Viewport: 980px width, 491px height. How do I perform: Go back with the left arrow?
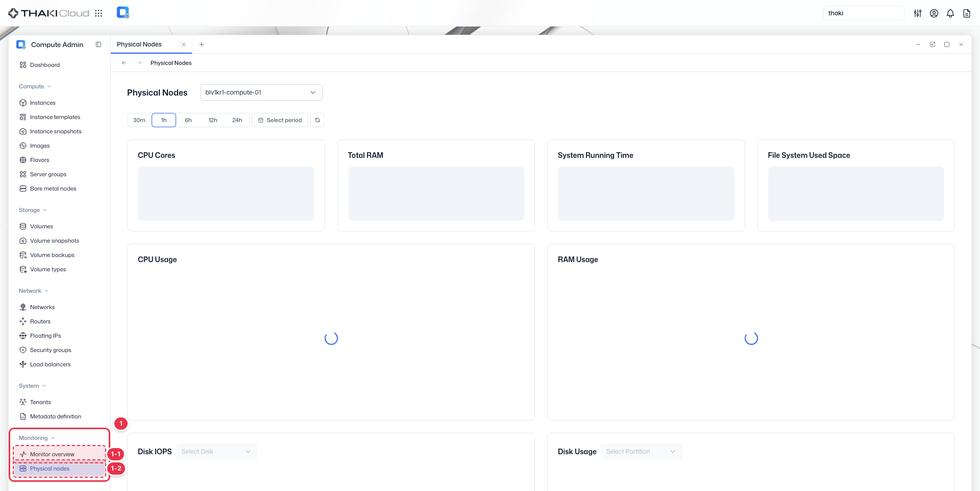pyautogui.click(x=124, y=63)
